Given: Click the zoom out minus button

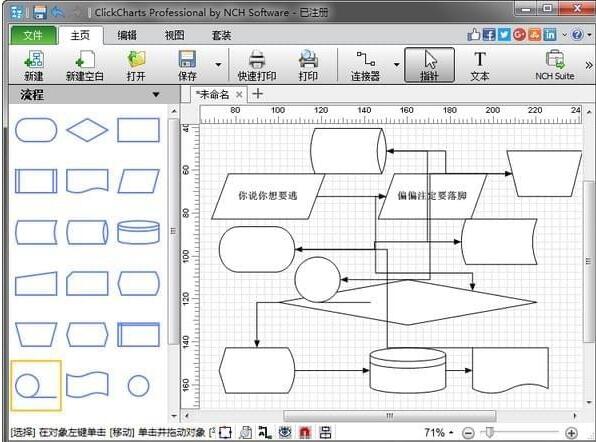Looking at the screenshot, I should tap(468, 432).
